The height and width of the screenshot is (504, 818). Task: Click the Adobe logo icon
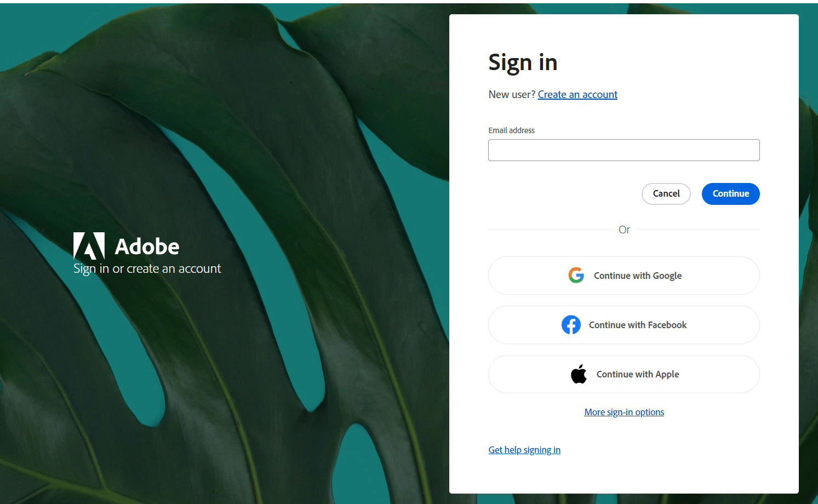(x=89, y=246)
